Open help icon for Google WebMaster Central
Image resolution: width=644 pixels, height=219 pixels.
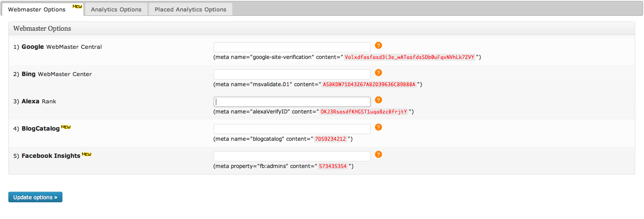click(x=378, y=45)
